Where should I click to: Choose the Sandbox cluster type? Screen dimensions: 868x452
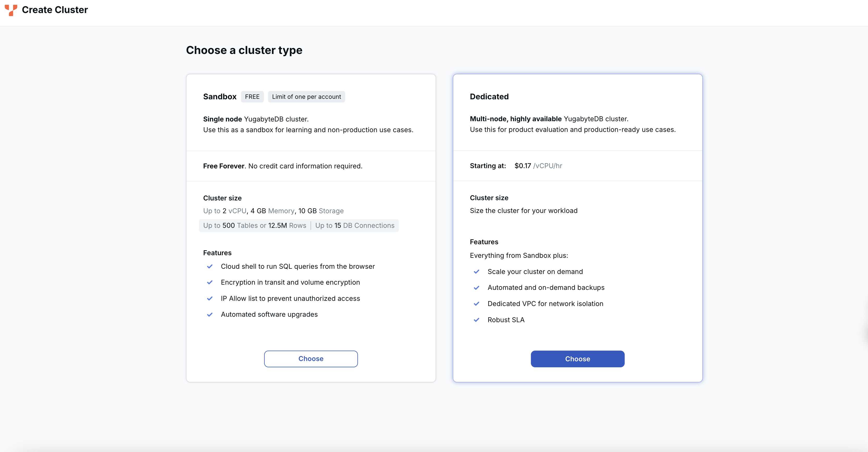pos(311,359)
